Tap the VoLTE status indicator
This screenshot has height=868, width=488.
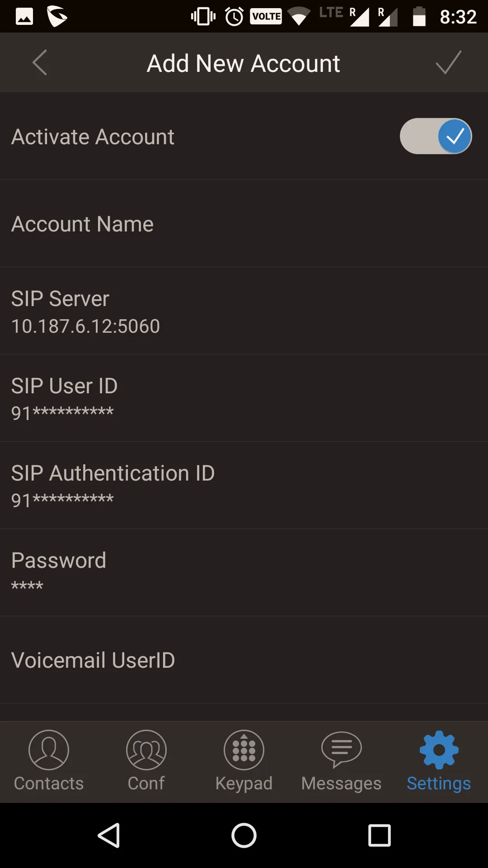point(266,17)
